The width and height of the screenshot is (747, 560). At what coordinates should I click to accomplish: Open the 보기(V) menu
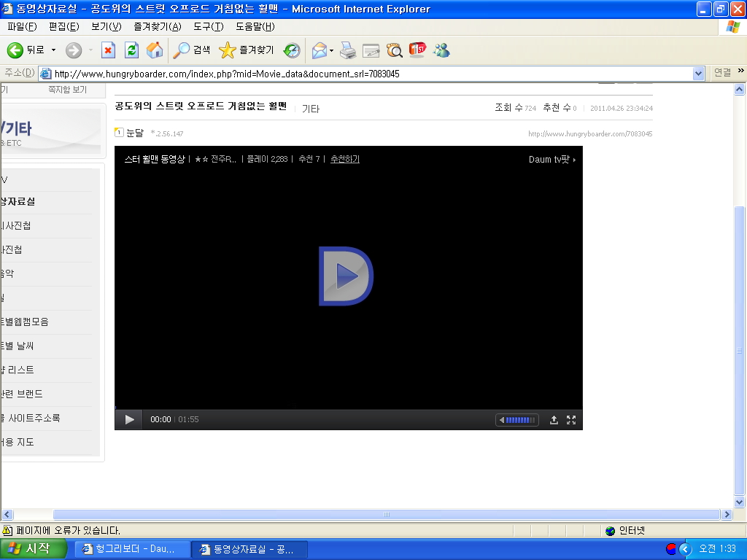click(x=107, y=27)
